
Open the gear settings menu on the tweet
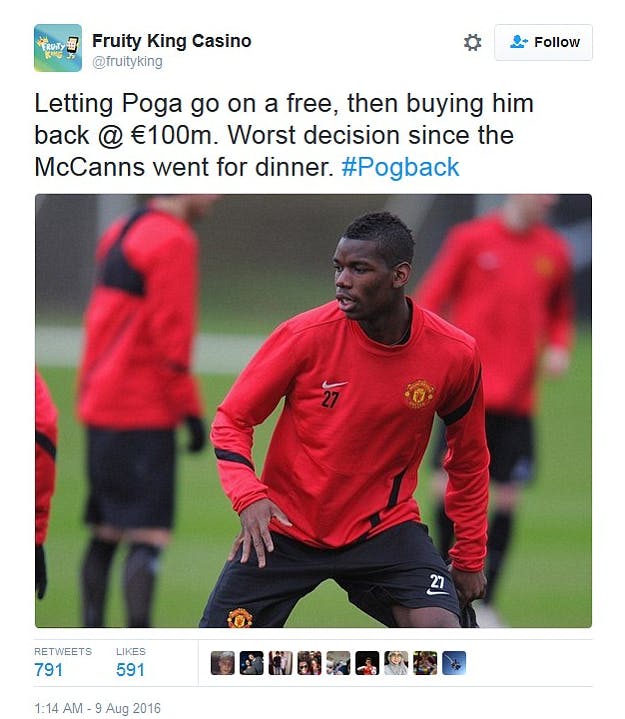(x=472, y=43)
